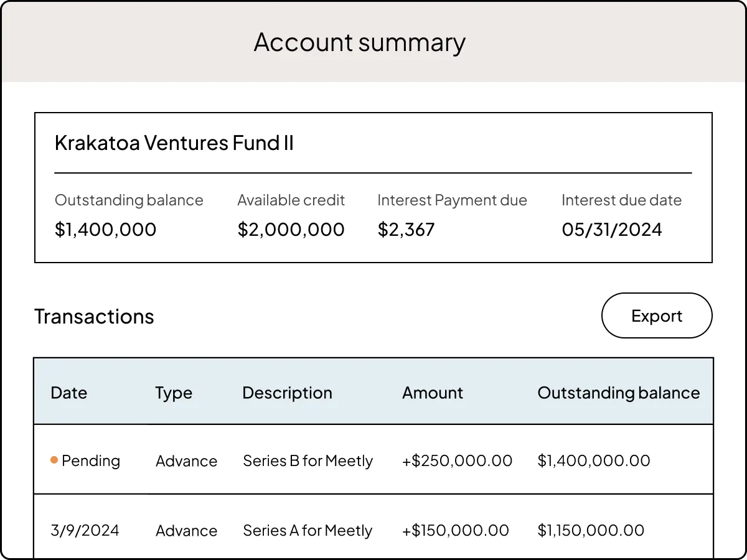Select the pending status indicator dot

point(55,460)
